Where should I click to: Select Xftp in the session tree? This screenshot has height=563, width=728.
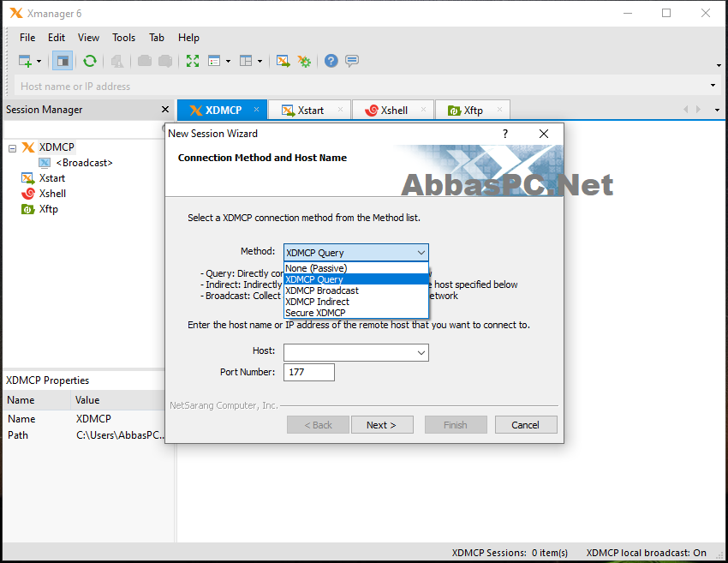(48, 209)
